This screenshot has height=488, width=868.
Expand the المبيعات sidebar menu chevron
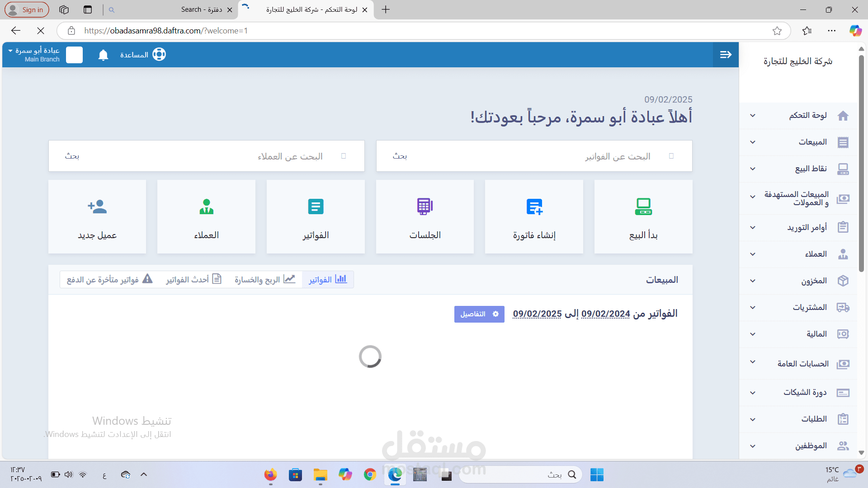(753, 142)
